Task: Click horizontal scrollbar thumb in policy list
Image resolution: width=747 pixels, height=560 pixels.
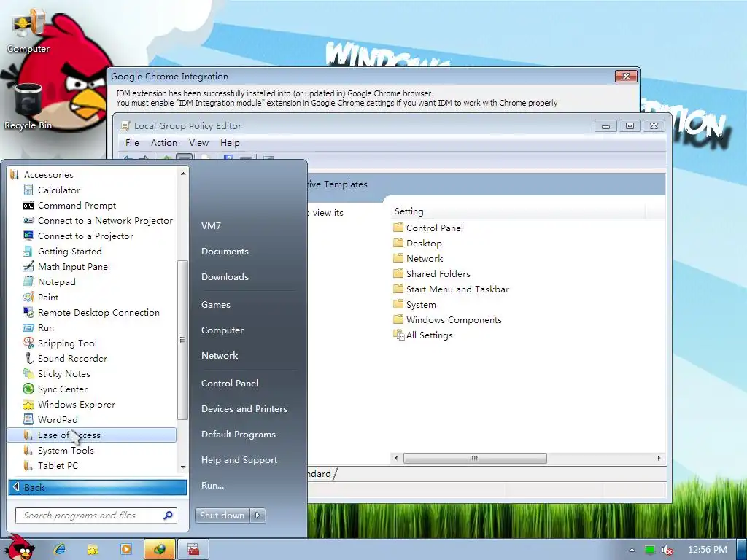Action: (x=475, y=458)
